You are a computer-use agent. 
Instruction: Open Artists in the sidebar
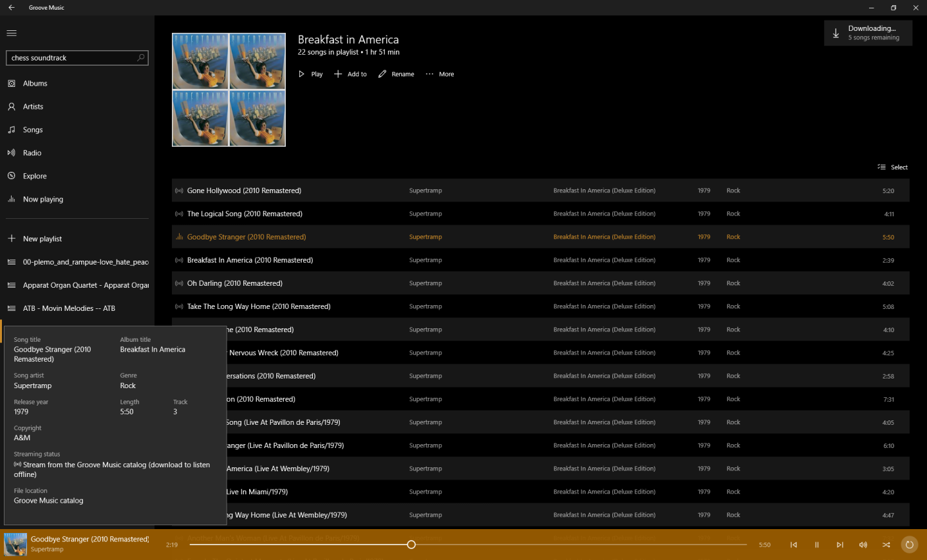77,107
